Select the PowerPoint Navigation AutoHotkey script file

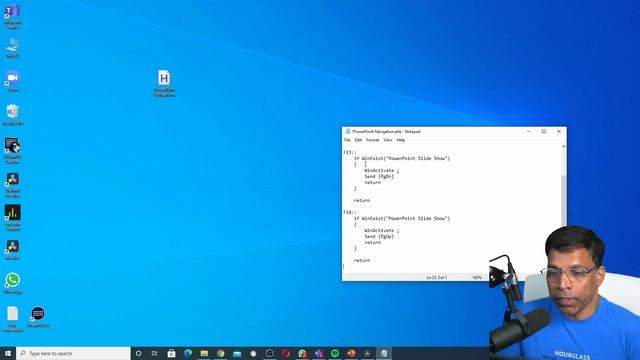[x=164, y=83]
